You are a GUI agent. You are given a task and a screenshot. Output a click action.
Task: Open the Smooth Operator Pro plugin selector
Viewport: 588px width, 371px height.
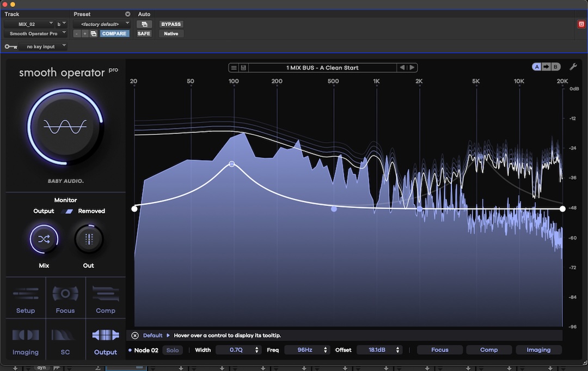35,34
